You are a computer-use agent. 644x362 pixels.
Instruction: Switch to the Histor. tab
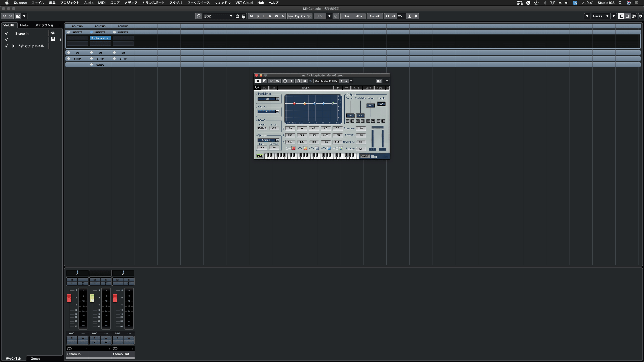click(x=25, y=25)
